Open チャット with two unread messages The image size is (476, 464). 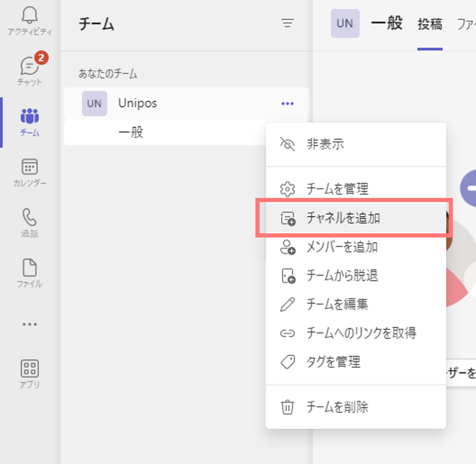[29, 69]
